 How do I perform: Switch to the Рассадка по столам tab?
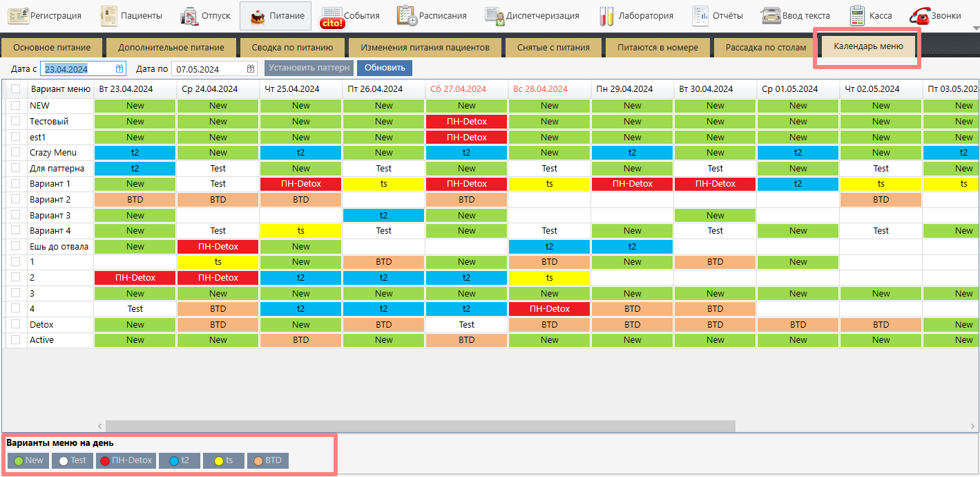765,48
